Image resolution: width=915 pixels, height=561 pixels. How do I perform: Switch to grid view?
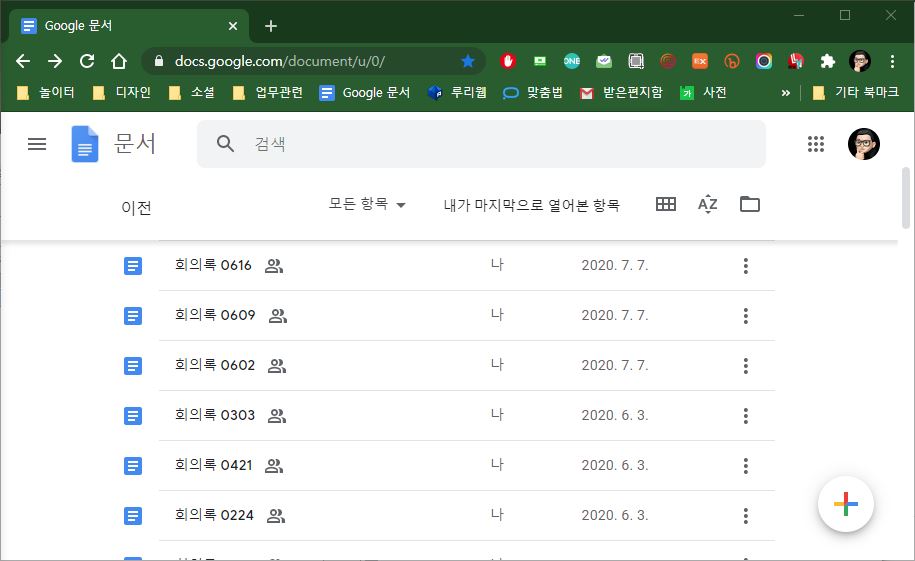(666, 204)
